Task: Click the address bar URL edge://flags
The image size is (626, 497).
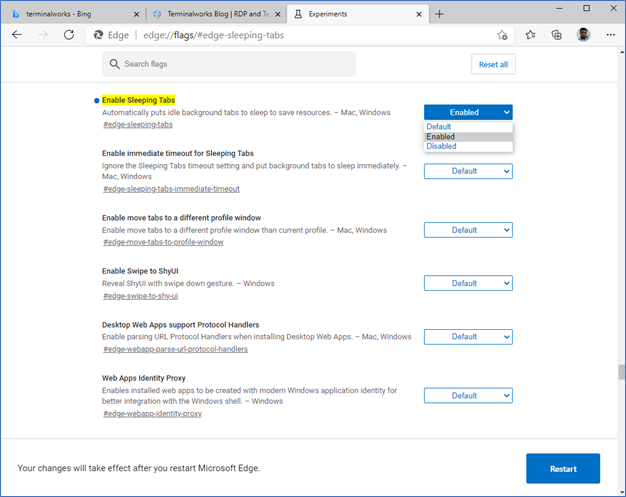Action: 214,35
